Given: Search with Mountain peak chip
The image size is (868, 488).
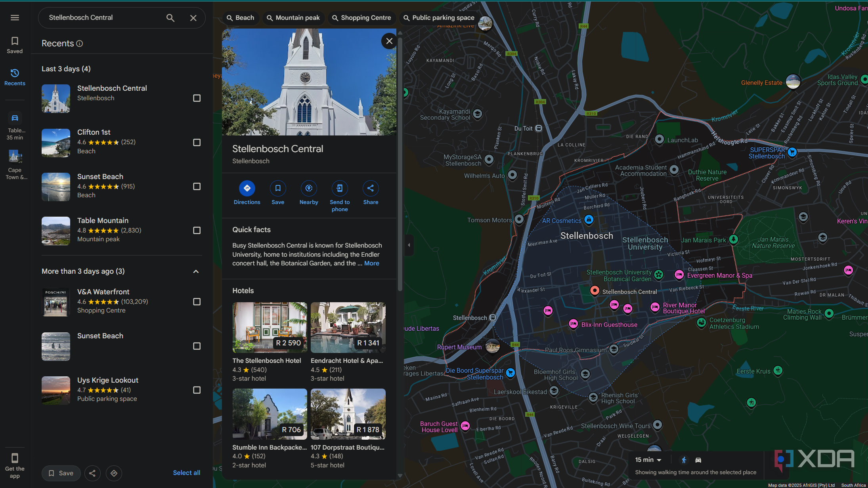Looking at the screenshot, I should point(293,18).
